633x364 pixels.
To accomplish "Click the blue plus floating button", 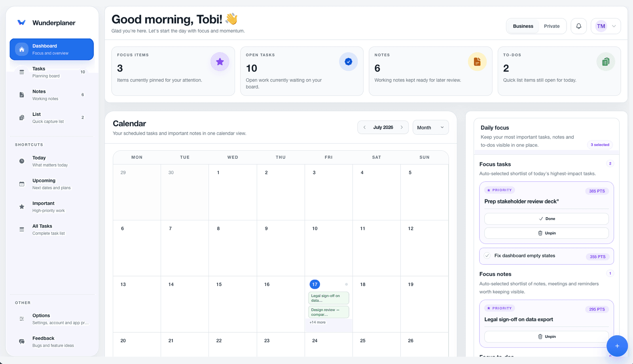I will coord(617,346).
